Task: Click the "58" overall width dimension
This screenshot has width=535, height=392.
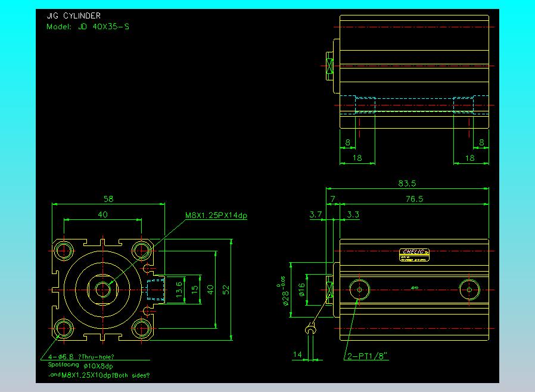Action: (x=108, y=199)
